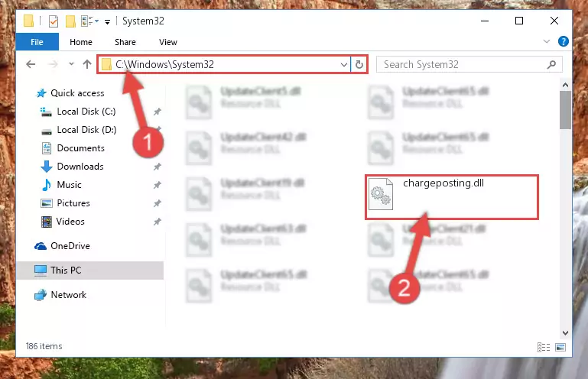Go up one folder level

click(87, 64)
